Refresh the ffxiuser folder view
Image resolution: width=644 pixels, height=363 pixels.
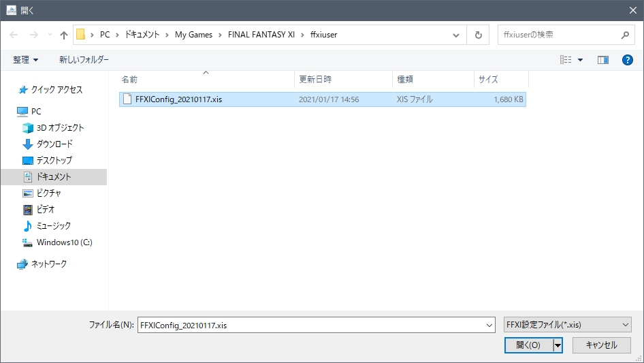(478, 35)
